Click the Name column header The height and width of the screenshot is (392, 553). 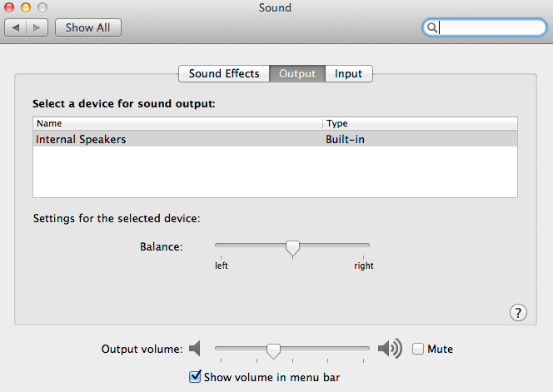tap(177, 123)
